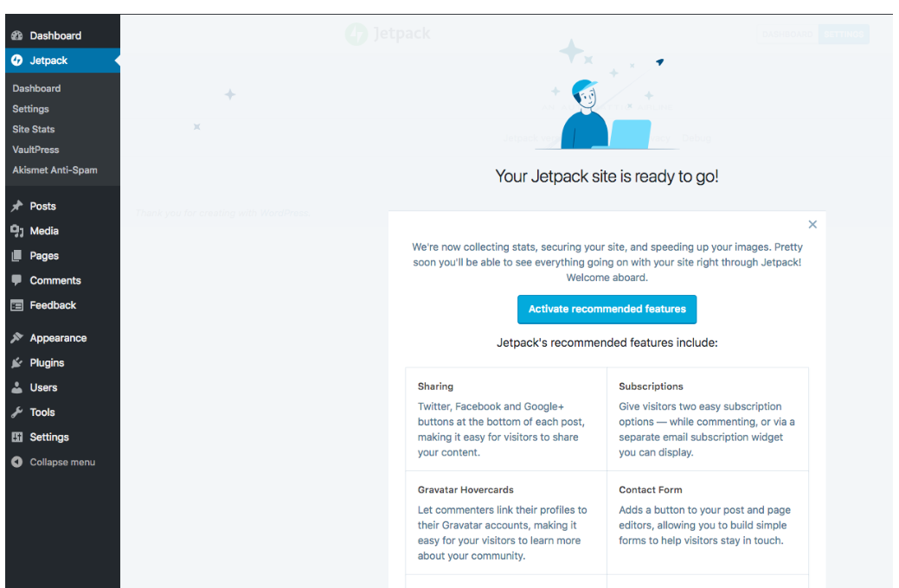Viewport: 899px width, 588px height.
Task: Open the Feedback menu
Action: (x=53, y=305)
